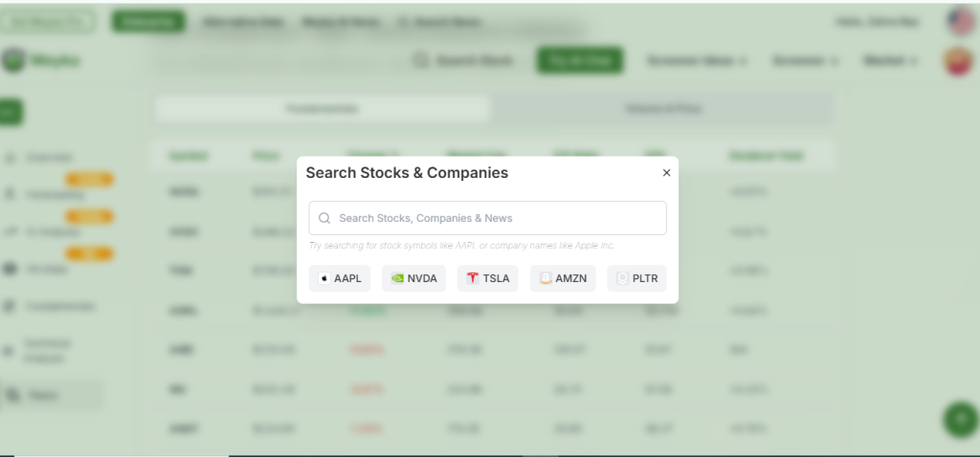This screenshot has height=457, width=980.
Task: Switch to the Volume & Price tab
Action: 662,109
